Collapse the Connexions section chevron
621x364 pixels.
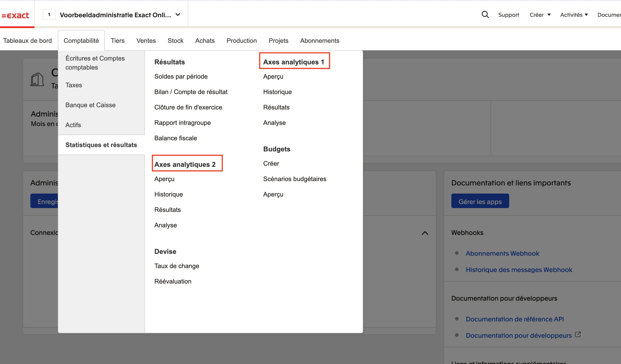425,233
